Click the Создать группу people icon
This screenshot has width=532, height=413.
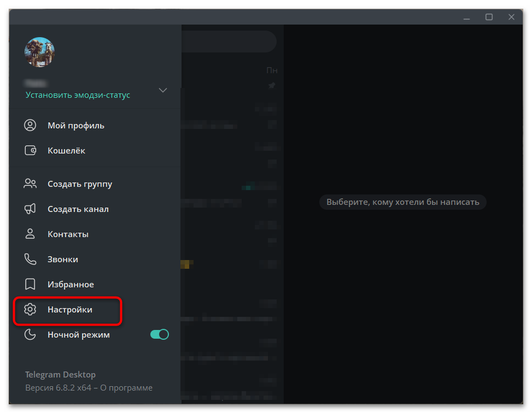click(30, 184)
